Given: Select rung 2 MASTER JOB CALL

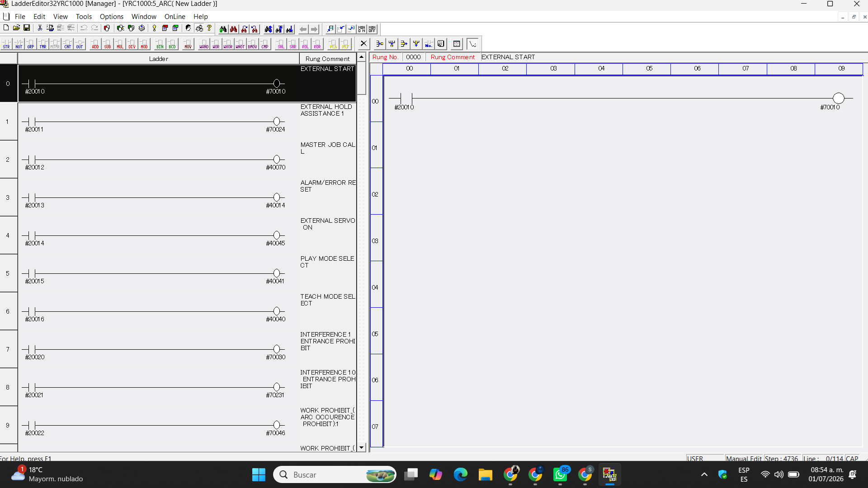Looking at the screenshot, I should [x=187, y=160].
